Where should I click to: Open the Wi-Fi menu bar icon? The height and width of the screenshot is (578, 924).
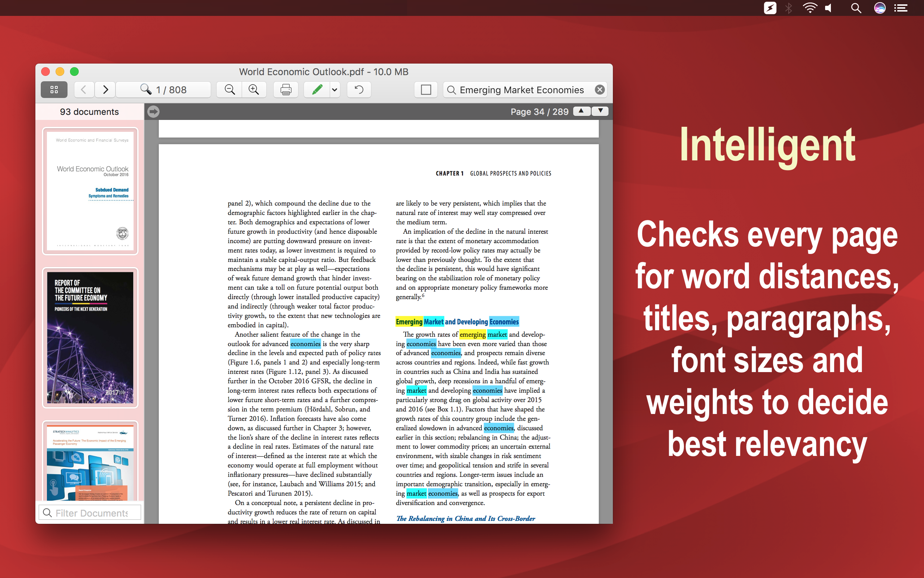[810, 8]
